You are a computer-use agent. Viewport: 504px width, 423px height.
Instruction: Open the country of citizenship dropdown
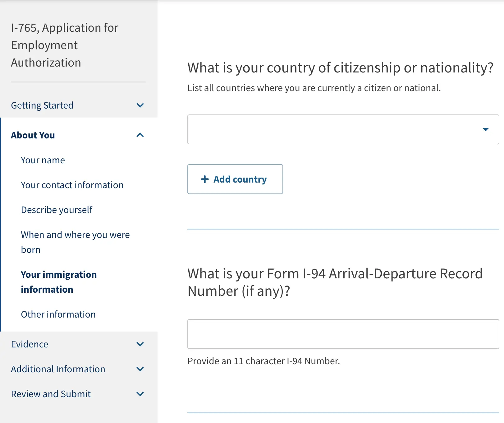point(343,129)
